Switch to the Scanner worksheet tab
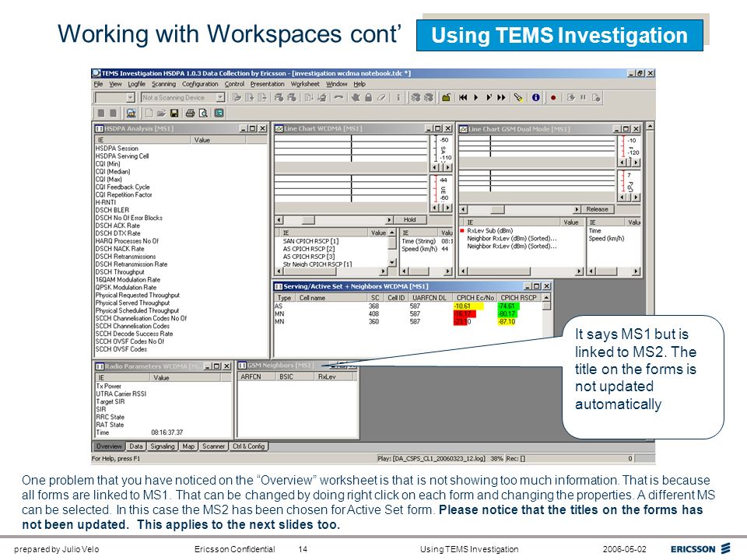The height and width of the screenshot is (560, 747). pyautogui.click(x=213, y=446)
